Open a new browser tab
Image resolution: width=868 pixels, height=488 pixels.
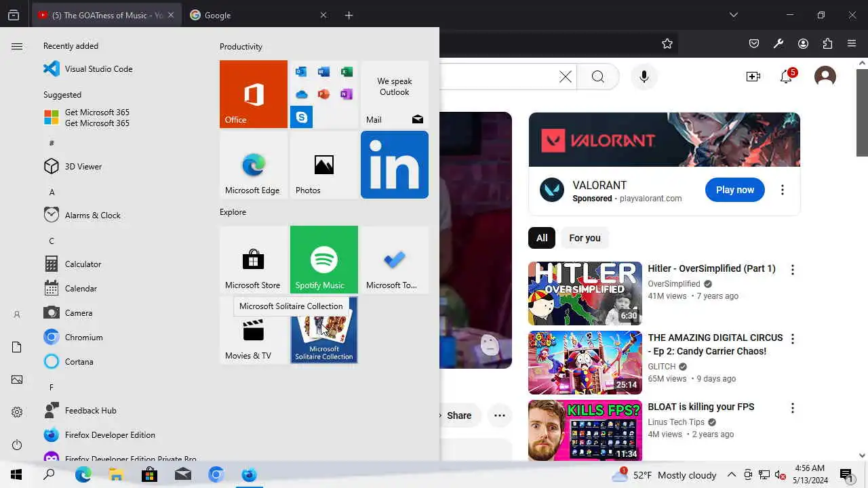coord(349,15)
